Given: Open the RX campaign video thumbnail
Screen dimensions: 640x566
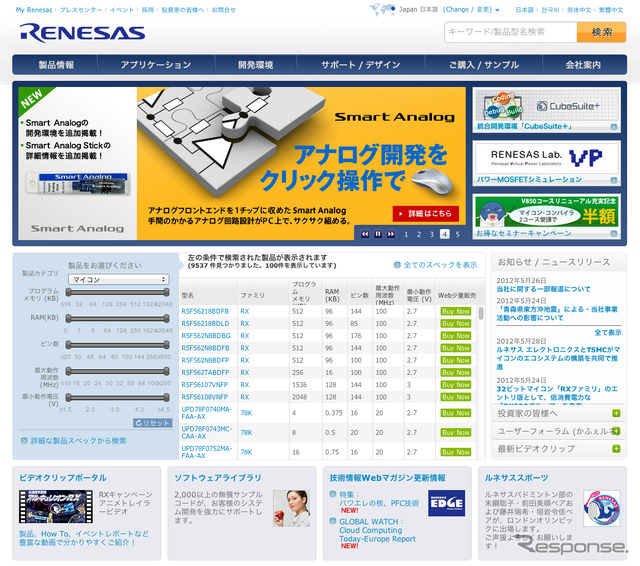Looking at the screenshot, I should (56, 506).
